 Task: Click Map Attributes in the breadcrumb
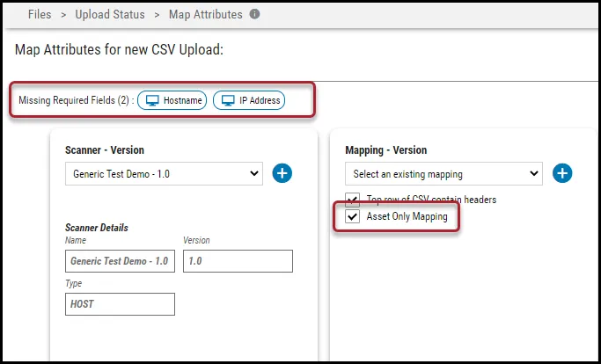205,15
